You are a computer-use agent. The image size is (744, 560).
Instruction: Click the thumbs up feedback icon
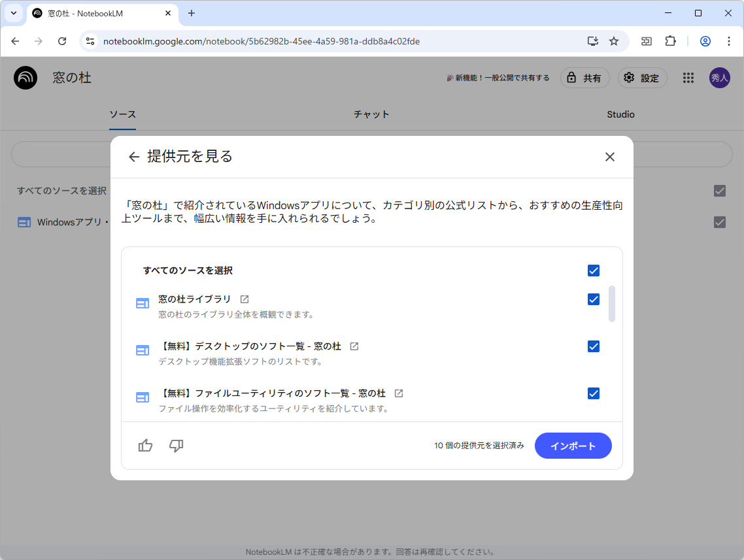[x=145, y=446]
